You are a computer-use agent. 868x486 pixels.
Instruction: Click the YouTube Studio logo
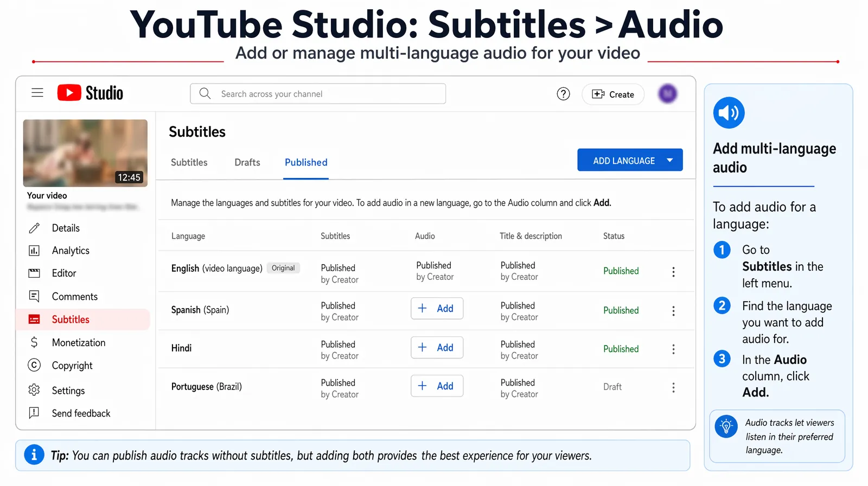click(90, 93)
